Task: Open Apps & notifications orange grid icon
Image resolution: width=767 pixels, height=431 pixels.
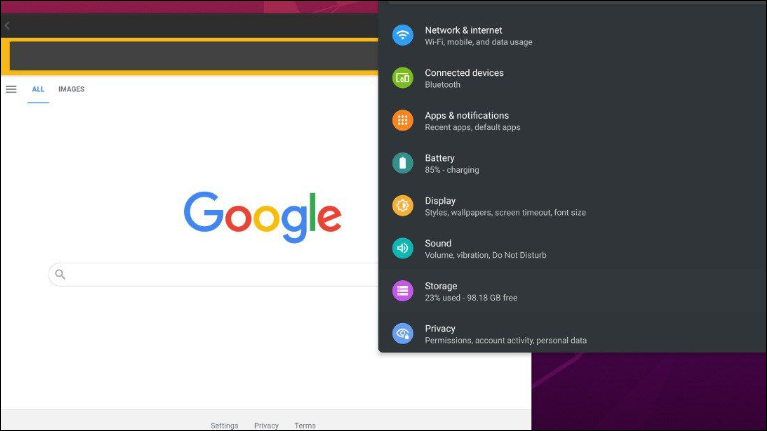Action: click(403, 120)
